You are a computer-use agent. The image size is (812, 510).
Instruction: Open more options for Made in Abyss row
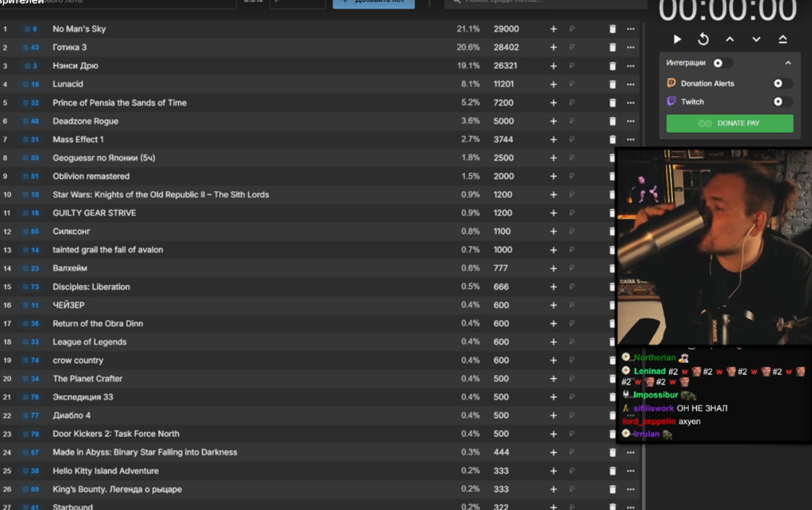click(630, 453)
